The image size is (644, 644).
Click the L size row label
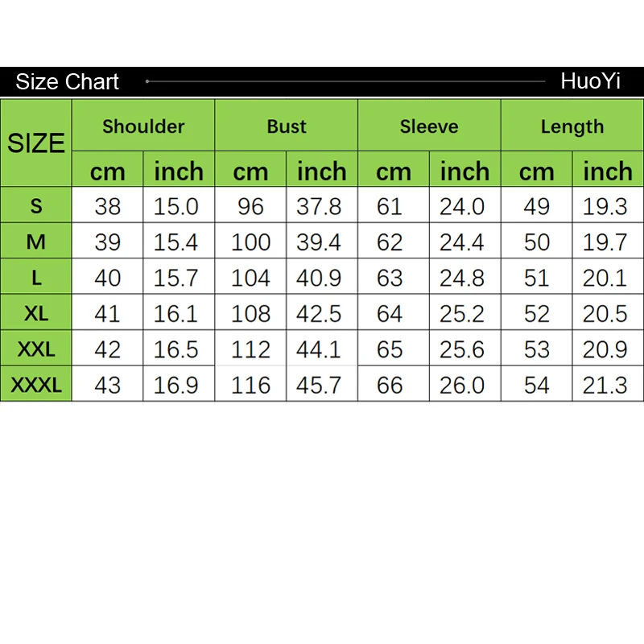[36, 278]
